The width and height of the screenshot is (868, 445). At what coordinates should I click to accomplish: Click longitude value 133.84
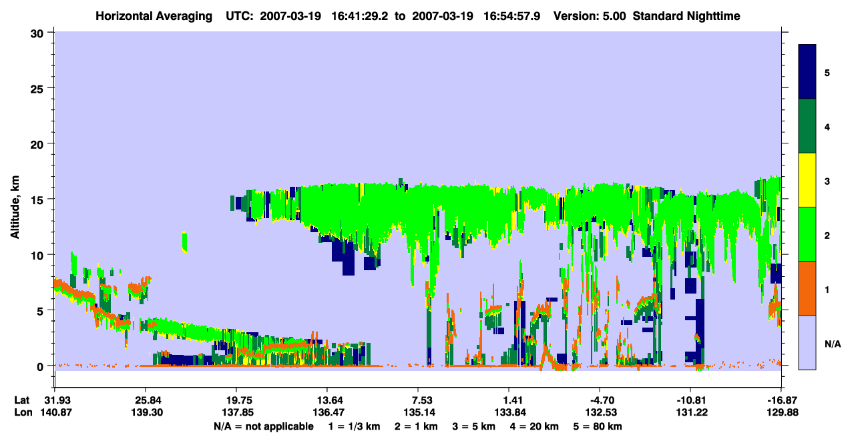[x=511, y=412]
